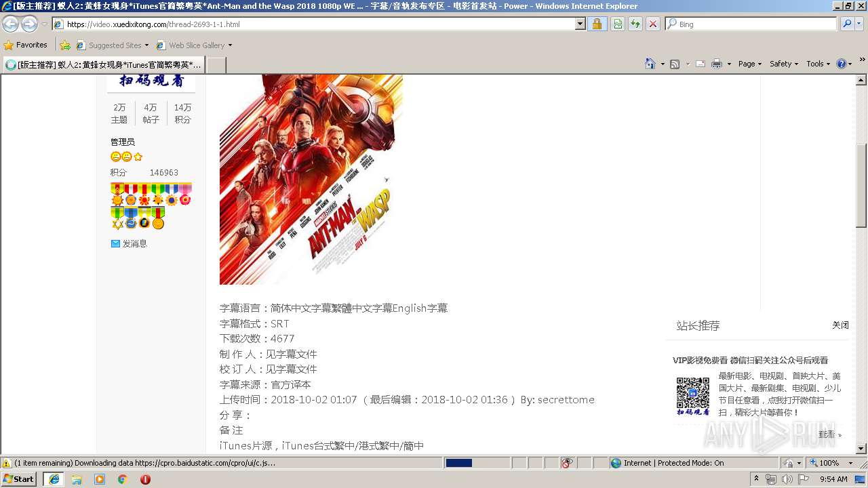
Task: Click the green Refresh arrows icon
Action: 635,24
